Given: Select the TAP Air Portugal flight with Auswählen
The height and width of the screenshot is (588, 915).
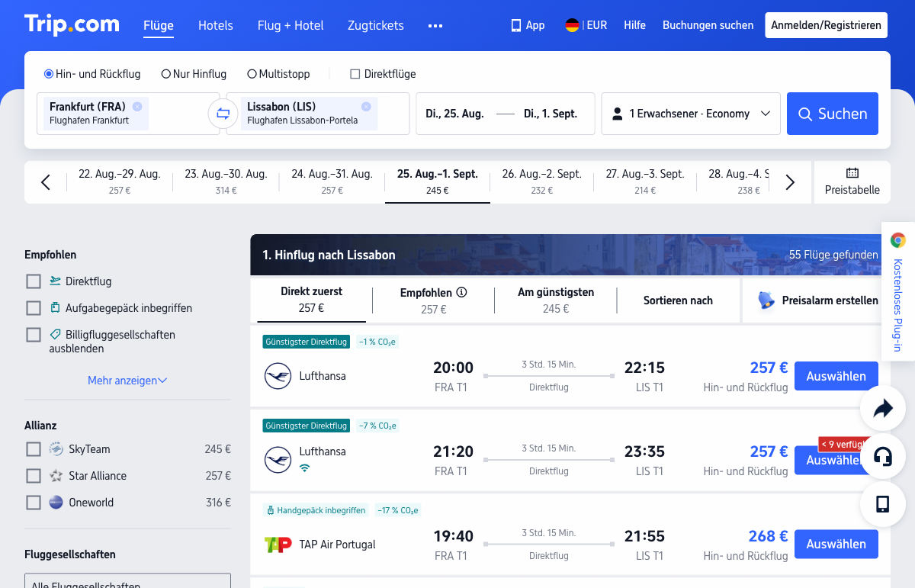Looking at the screenshot, I should click(836, 544).
